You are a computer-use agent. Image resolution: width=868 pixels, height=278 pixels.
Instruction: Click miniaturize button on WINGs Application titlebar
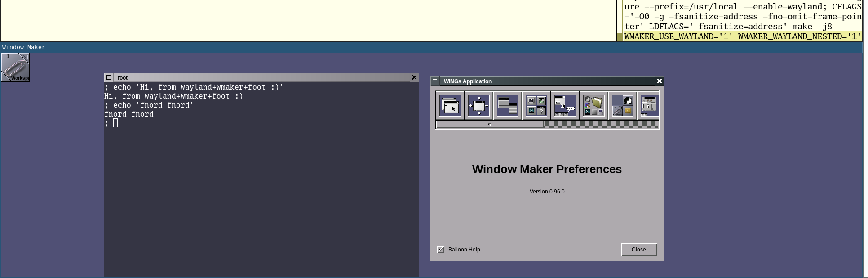pos(434,81)
